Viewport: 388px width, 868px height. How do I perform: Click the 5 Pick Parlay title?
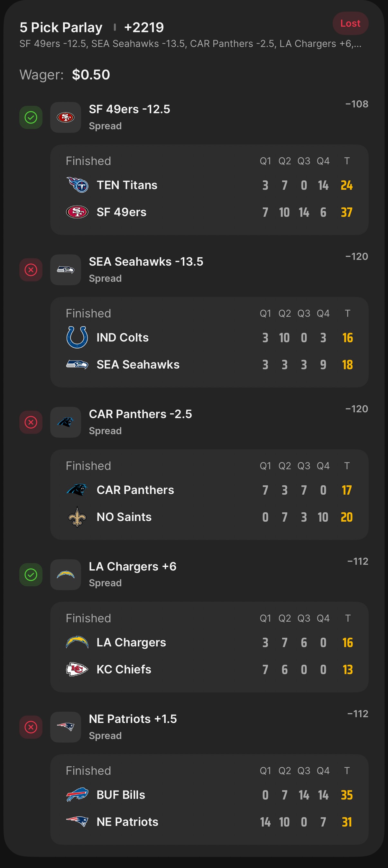(x=61, y=27)
